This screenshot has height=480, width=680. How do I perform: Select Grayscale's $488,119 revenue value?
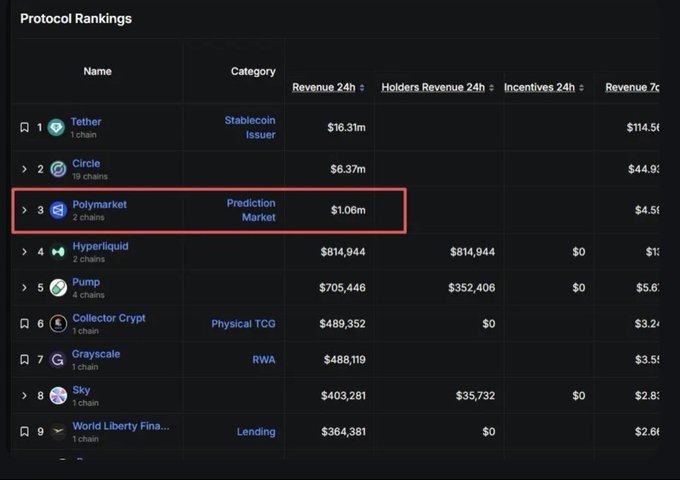[x=345, y=360]
